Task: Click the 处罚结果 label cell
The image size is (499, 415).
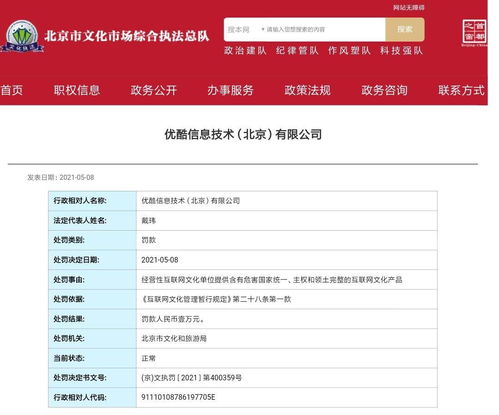Action: tap(92, 319)
